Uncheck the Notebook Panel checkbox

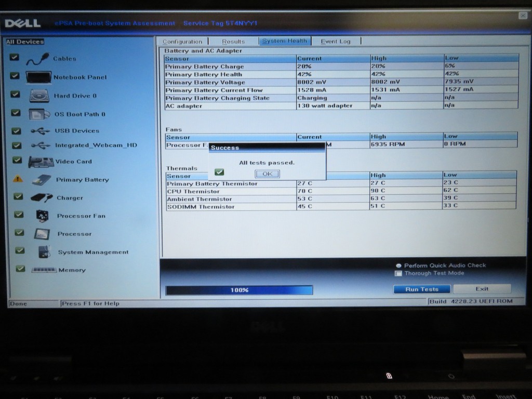click(15, 76)
